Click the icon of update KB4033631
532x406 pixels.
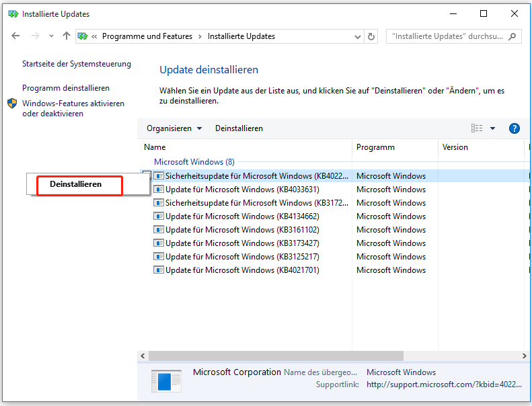(x=159, y=190)
